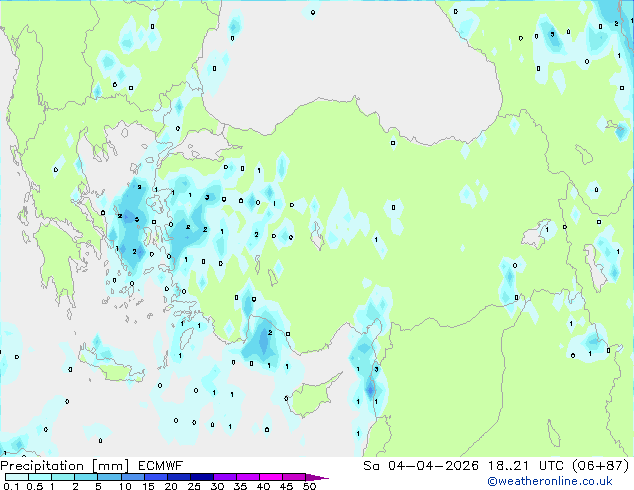Click the 20–25 mm legend swatch
Image resolution: width=634 pixels, height=490 pixels.
tap(178, 477)
